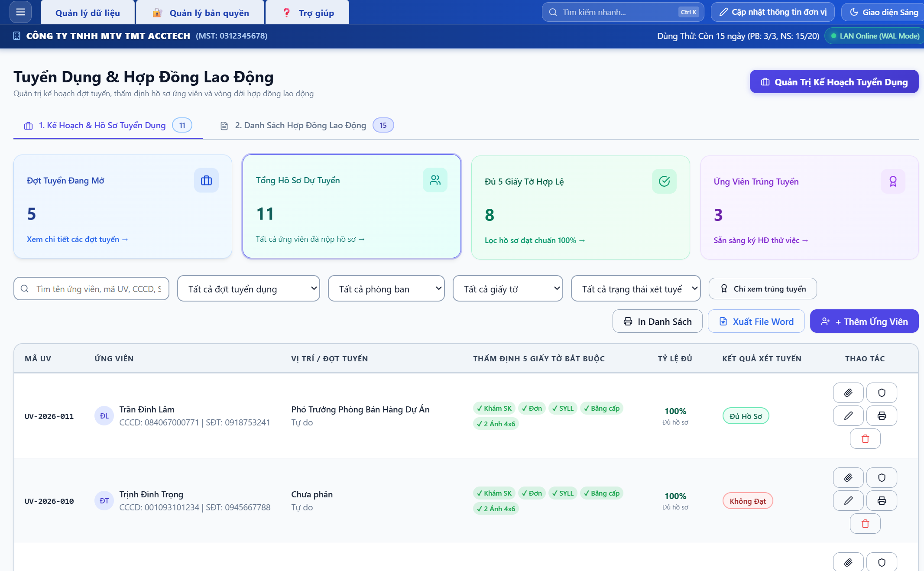This screenshot has height=571, width=924.
Task: Click attachment icon for Trịnh Đình Trọng
Action: (x=848, y=478)
